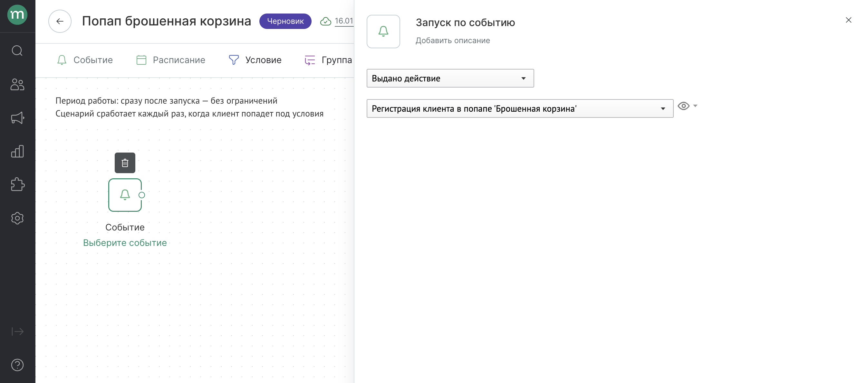Click the Событие label under node
The width and height of the screenshot is (868, 383).
pyautogui.click(x=125, y=227)
